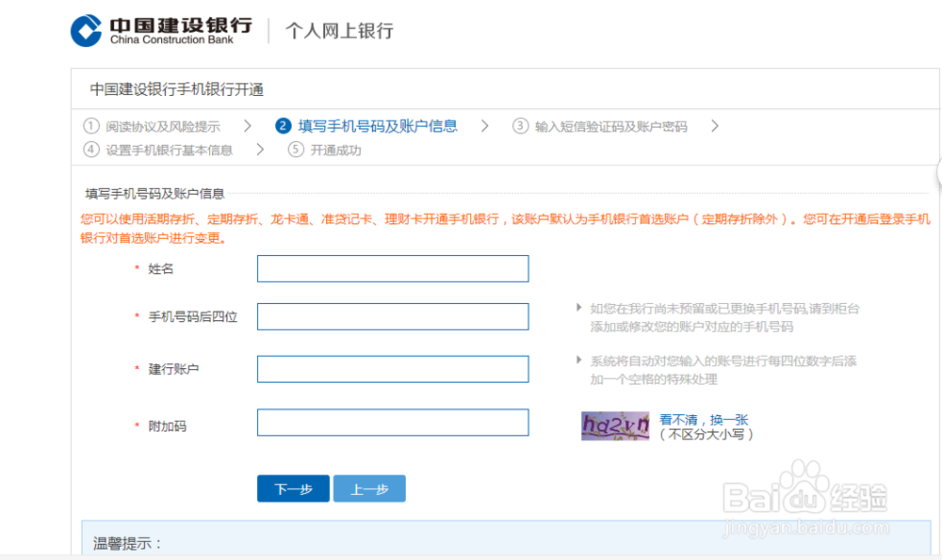Viewport: 942px width, 560px height.
Task: Click the China Construction Bank logo icon
Action: (x=87, y=31)
